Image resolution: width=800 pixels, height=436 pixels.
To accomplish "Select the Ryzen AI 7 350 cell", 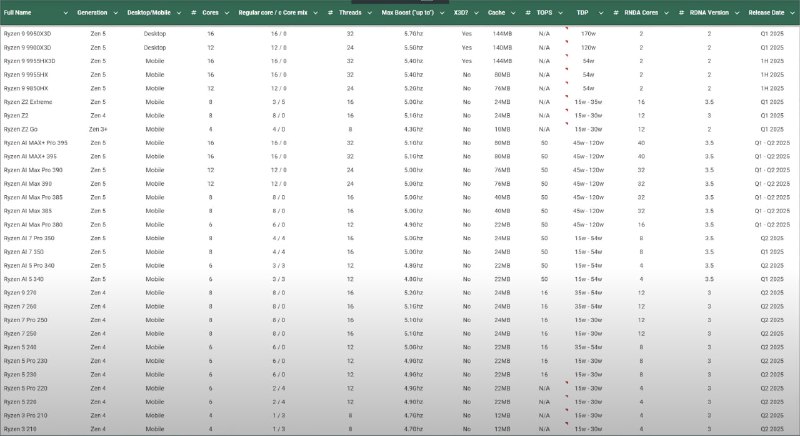I will (x=24, y=252).
